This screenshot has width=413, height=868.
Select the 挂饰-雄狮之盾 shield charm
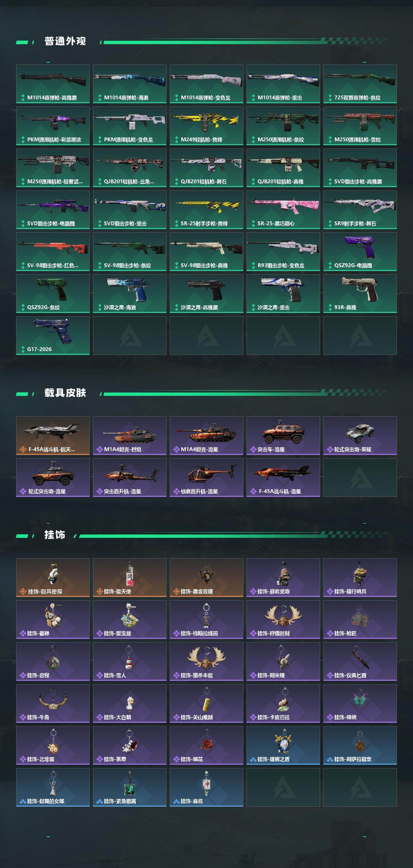tap(283, 745)
